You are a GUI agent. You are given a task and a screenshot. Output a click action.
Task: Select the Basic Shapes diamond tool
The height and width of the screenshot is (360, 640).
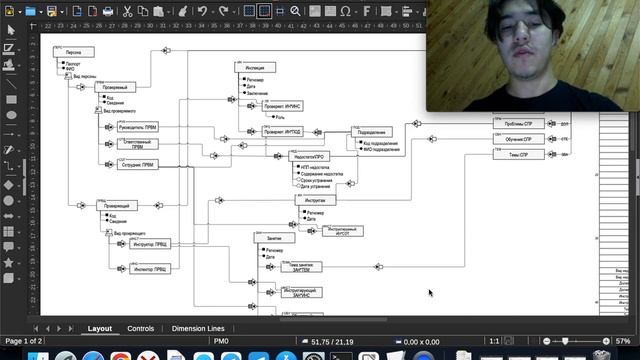9,185
